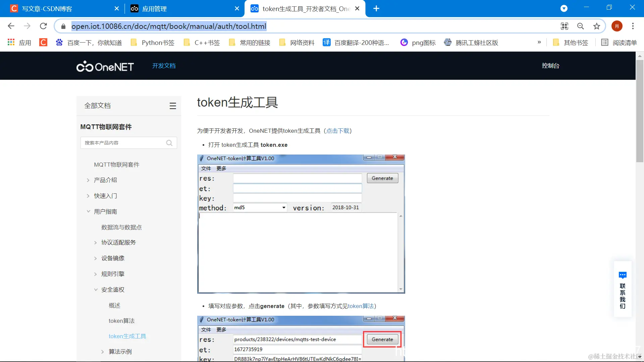Image resolution: width=644 pixels, height=362 pixels.
Task: Click the page's vertical scrollbar thumb
Action: tap(640, 111)
